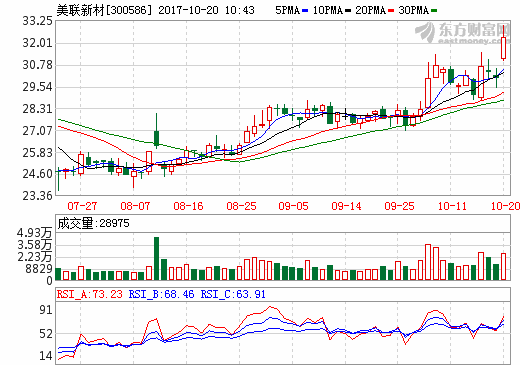Click the black 10PMA legend color swatch

(x=348, y=11)
